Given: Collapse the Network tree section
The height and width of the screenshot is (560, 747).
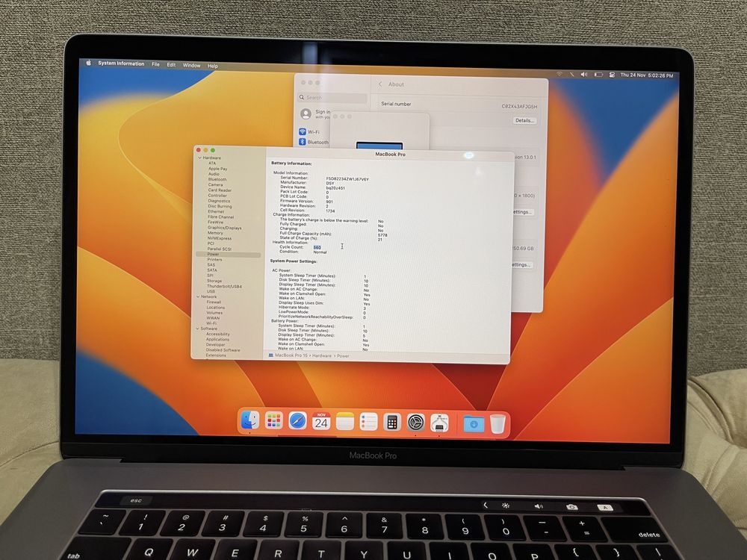Looking at the screenshot, I should pyautogui.click(x=198, y=296).
